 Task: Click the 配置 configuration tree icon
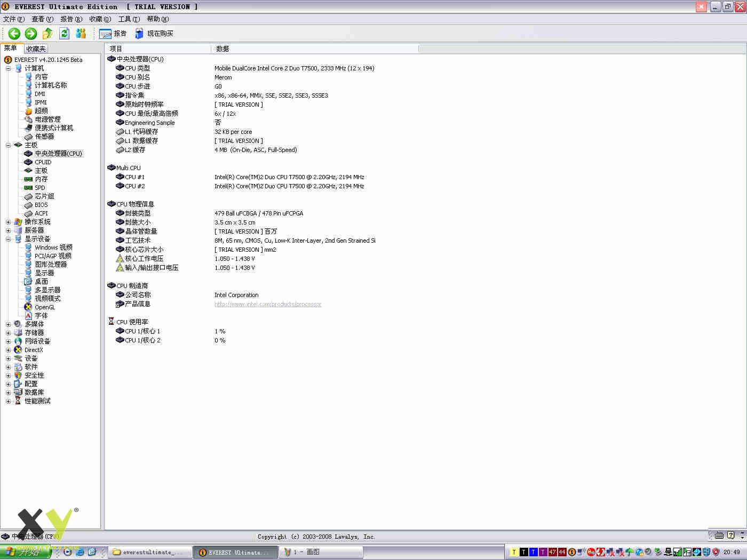[18, 384]
